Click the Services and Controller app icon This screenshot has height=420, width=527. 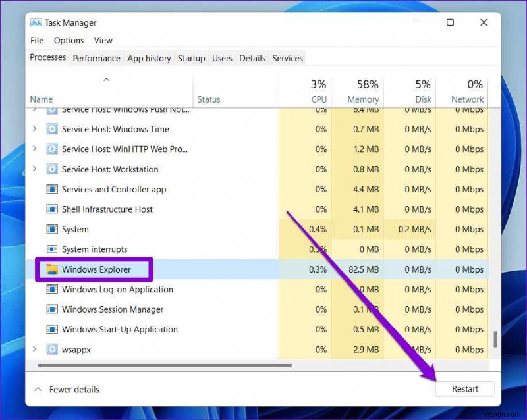point(52,189)
